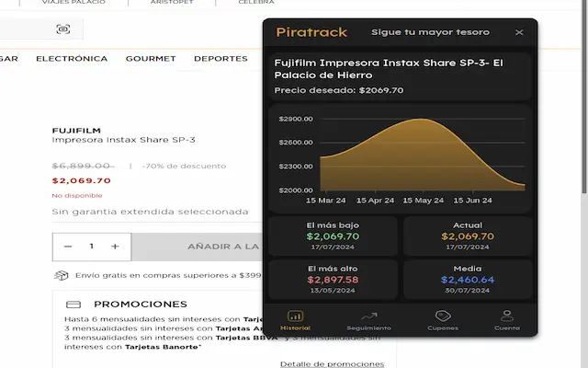The width and height of the screenshot is (588, 368).
Task: Click the price history chart peak
Action: tap(419, 120)
